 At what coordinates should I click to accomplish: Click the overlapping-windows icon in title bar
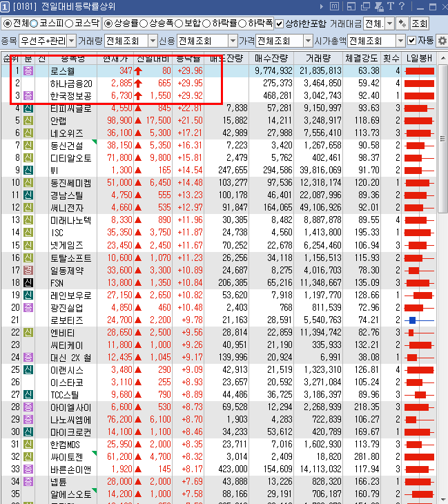click(x=365, y=6)
